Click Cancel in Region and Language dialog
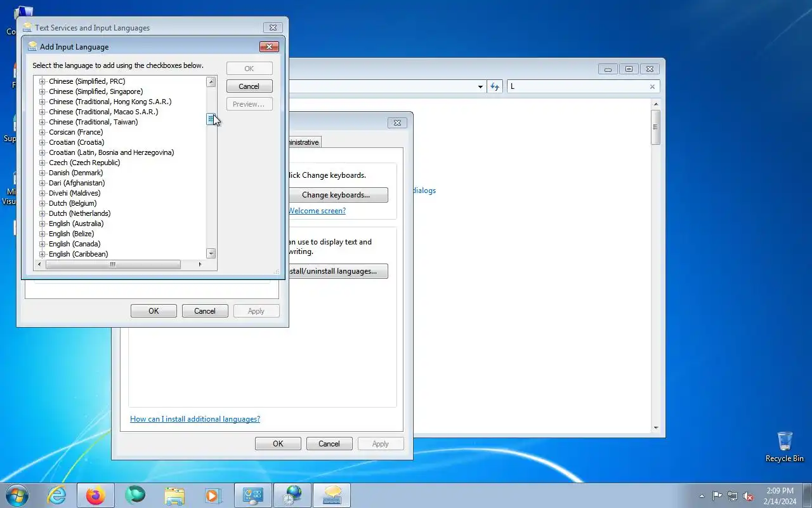 [x=329, y=444]
